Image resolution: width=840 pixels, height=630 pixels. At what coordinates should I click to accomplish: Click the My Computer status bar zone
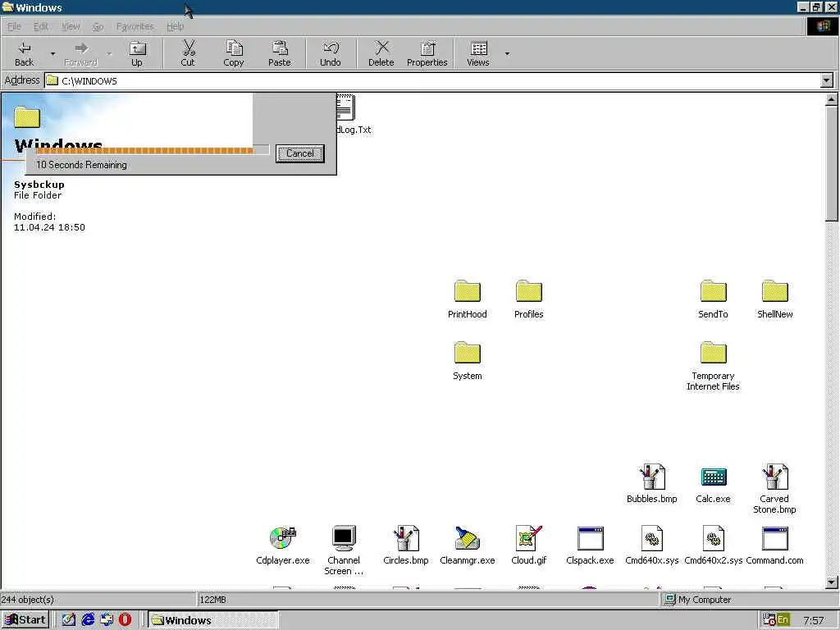(749, 600)
